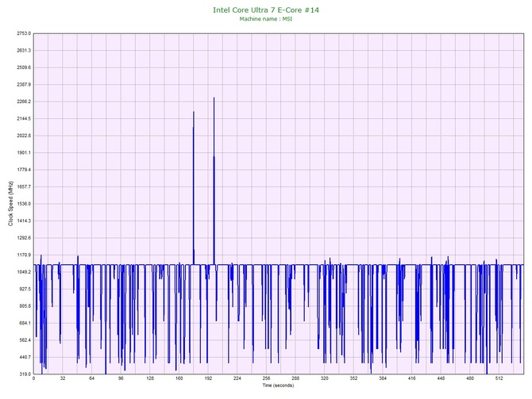Click the 1292.6 y-axis value
The height and width of the screenshot is (399, 532).
pyautogui.click(x=24, y=238)
